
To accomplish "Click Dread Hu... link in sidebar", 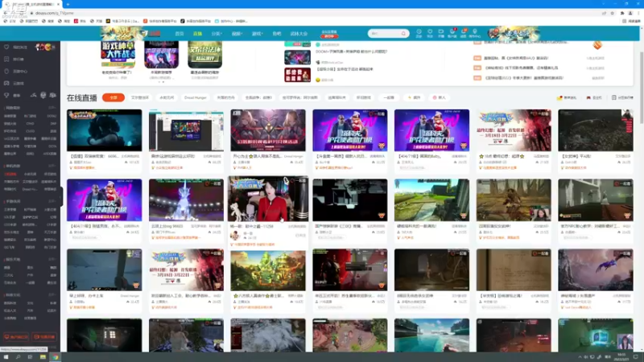I will (30, 189).
